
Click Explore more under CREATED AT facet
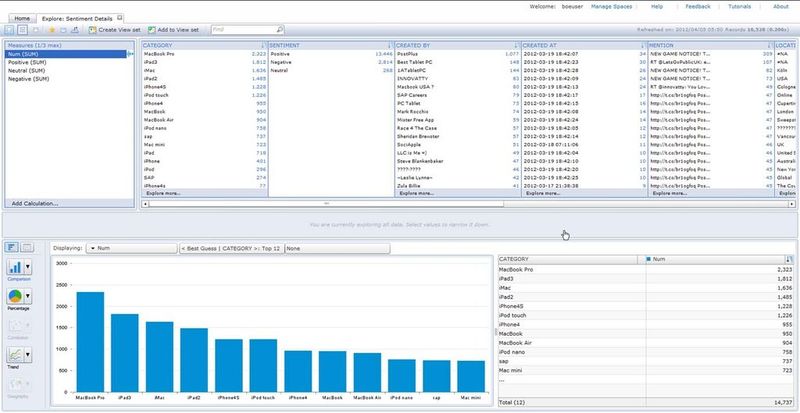[x=543, y=193]
